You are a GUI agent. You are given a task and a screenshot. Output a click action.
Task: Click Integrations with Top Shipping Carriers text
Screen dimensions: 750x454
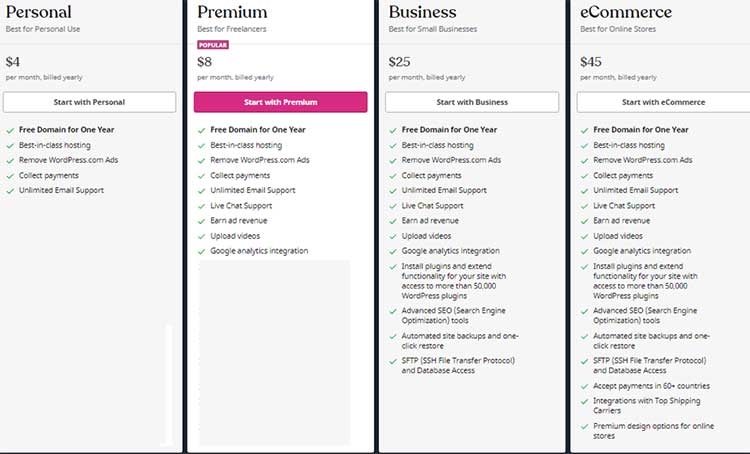coord(645,405)
